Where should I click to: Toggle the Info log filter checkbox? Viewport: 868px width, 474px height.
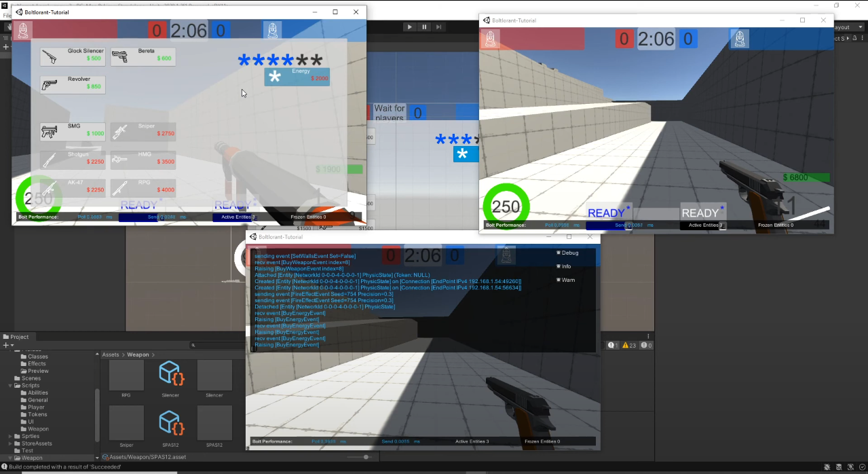pyautogui.click(x=559, y=266)
